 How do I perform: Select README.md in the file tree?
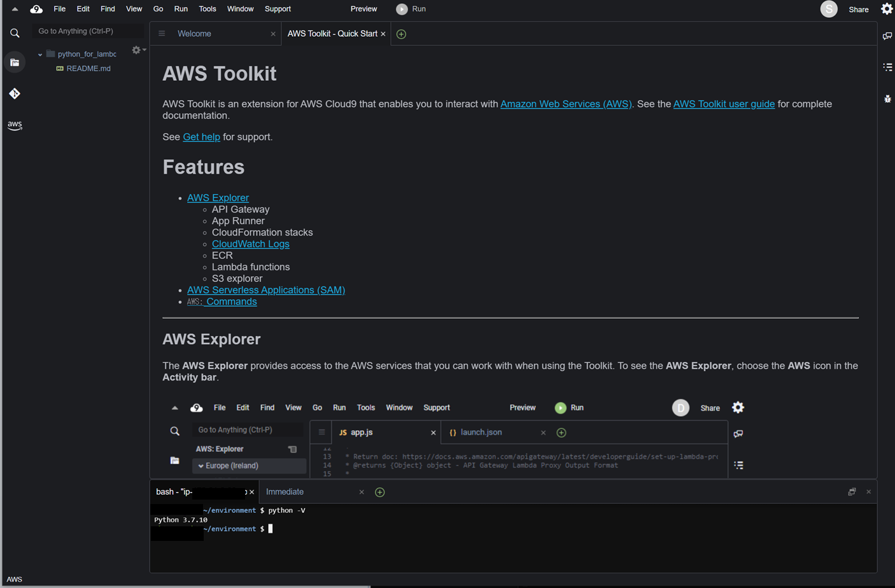[x=89, y=68]
